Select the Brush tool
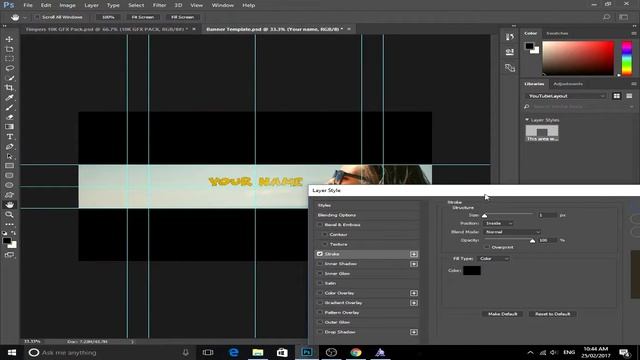 (9, 108)
